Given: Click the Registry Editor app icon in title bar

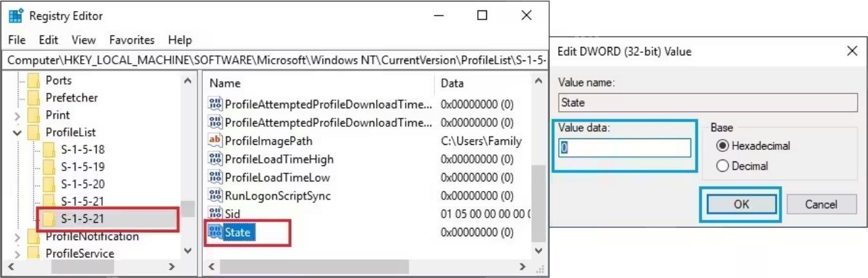Looking at the screenshot, I should pos(15,15).
